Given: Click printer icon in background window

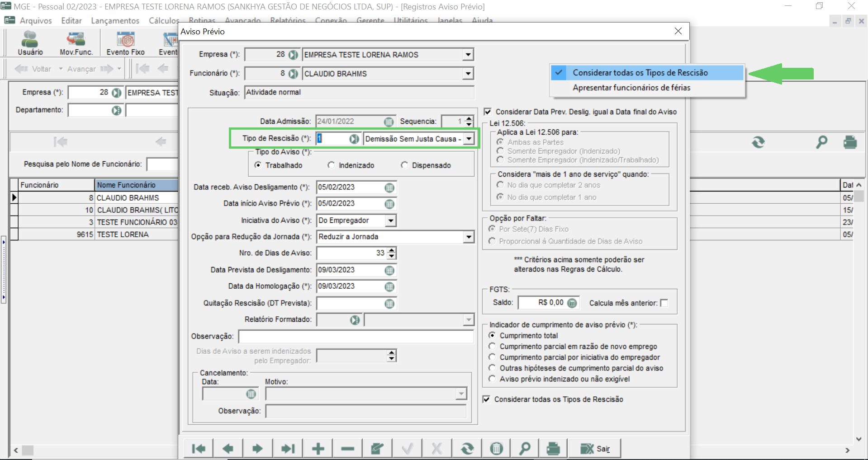Looking at the screenshot, I should (x=850, y=142).
